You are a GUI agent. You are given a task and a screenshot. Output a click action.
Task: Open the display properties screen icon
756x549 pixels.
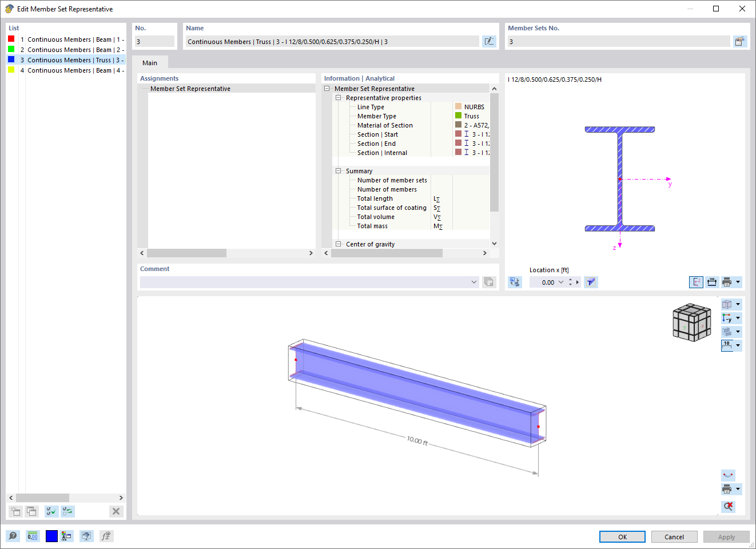(86, 536)
